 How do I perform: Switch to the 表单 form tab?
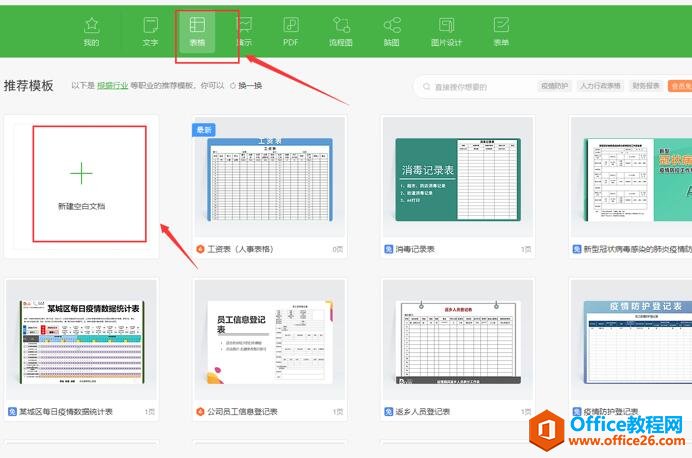(501, 31)
